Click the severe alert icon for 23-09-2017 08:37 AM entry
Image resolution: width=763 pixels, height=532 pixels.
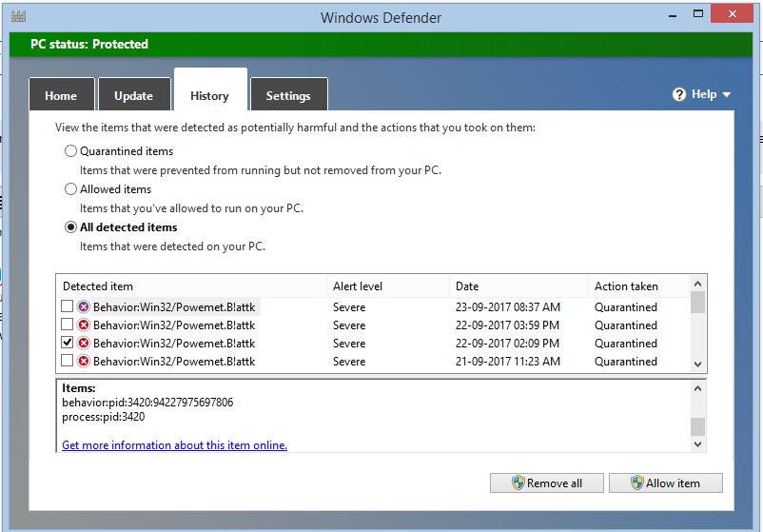(84, 307)
